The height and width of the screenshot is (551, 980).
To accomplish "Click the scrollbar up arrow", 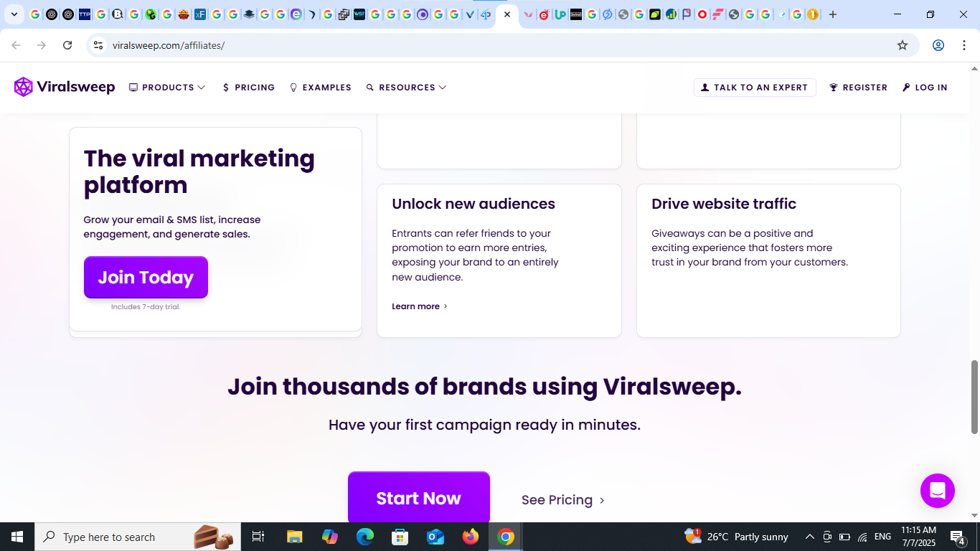I will point(974,69).
